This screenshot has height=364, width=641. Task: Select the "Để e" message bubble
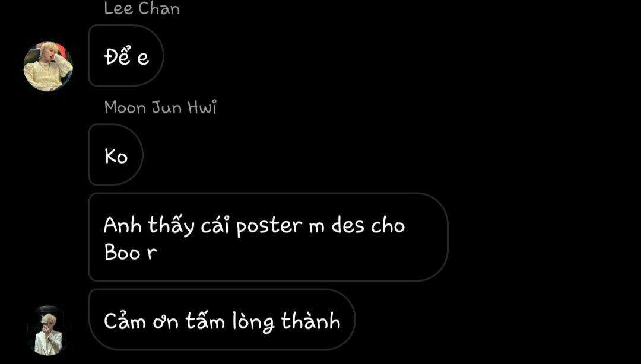tap(126, 56)
